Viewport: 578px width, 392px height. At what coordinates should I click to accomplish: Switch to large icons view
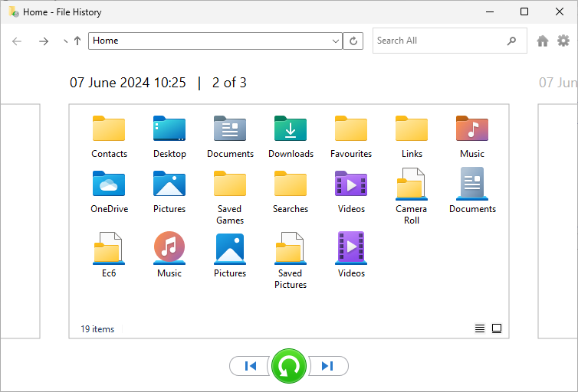(x=497, y=328)
